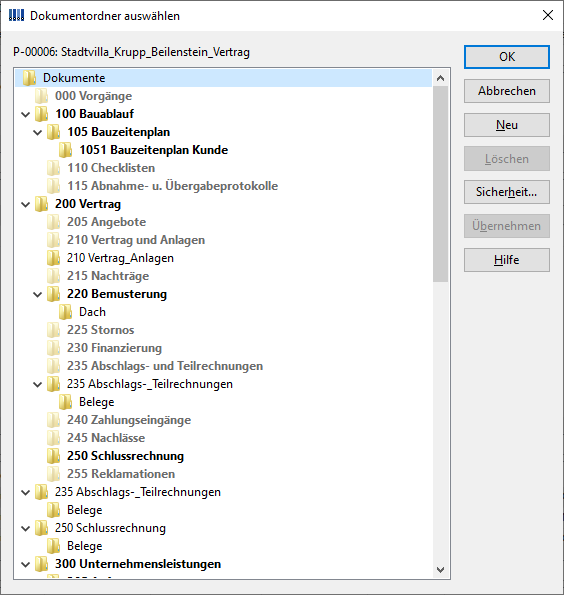This screenshot has height=595, width=564.
Task: Select the Dach folder icon
Action: pos(65,312)
